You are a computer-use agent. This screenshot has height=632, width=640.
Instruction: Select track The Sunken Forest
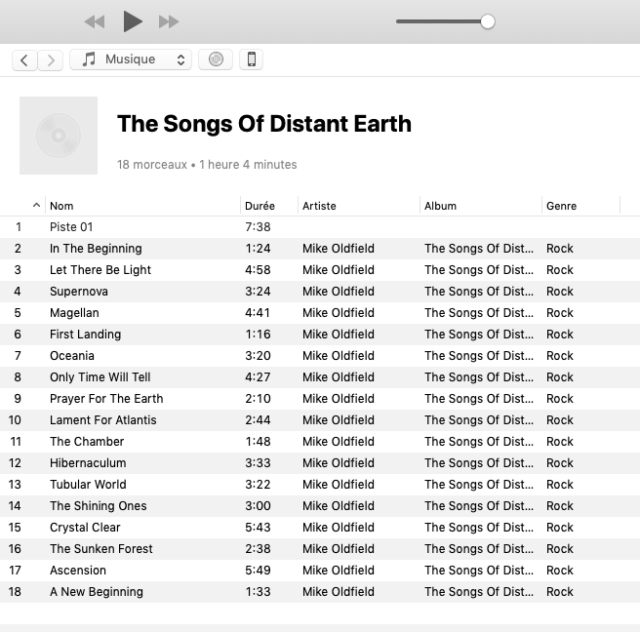pos(320,549)
